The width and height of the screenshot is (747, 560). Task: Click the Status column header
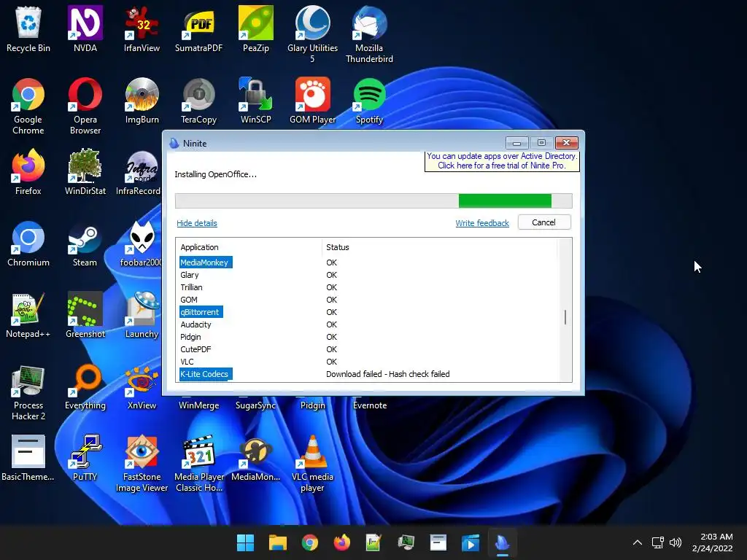pos(338,247)
